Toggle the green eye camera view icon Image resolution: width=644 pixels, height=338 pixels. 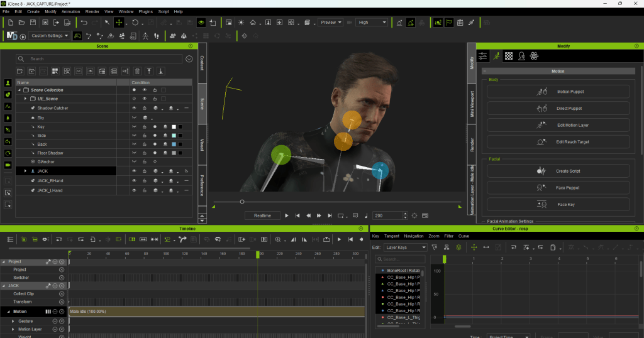[201, 23]
